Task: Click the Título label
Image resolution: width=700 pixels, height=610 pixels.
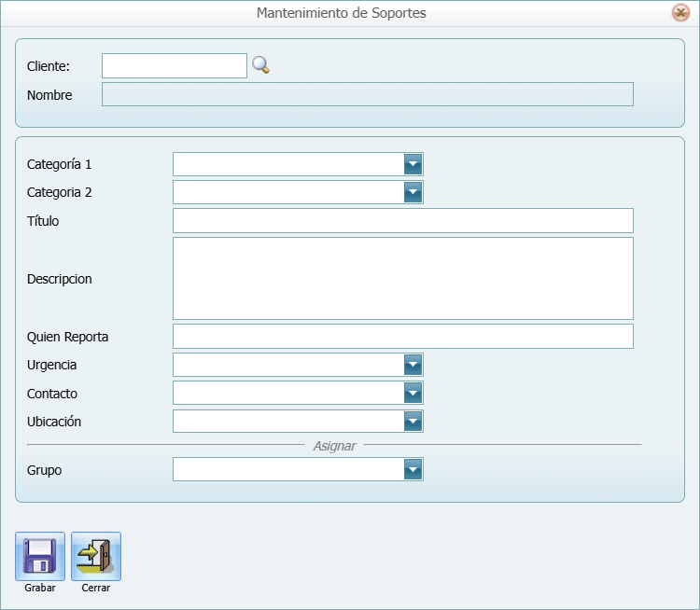Action: [43, 221]
